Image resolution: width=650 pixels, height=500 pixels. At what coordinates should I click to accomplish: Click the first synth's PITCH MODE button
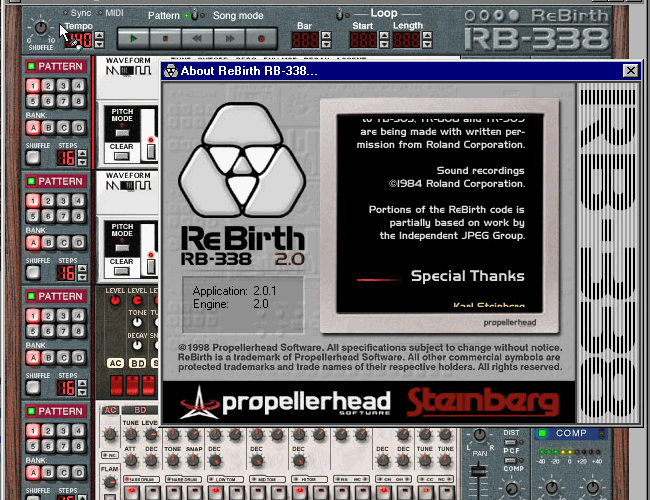tap(122, 133)
